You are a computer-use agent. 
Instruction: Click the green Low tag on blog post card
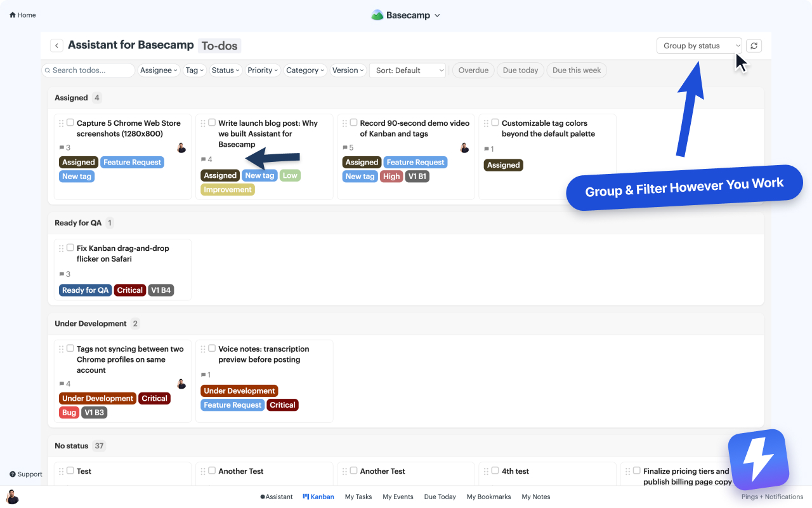(x=290, y=175)
